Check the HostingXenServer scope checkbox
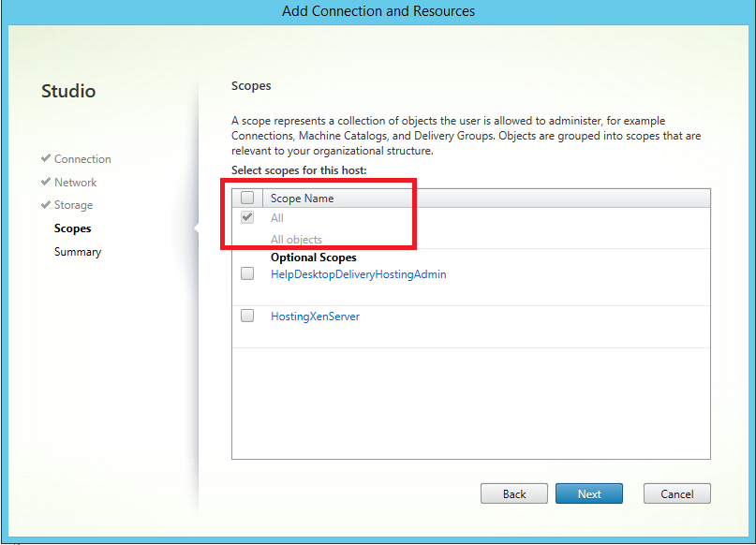 247,317
